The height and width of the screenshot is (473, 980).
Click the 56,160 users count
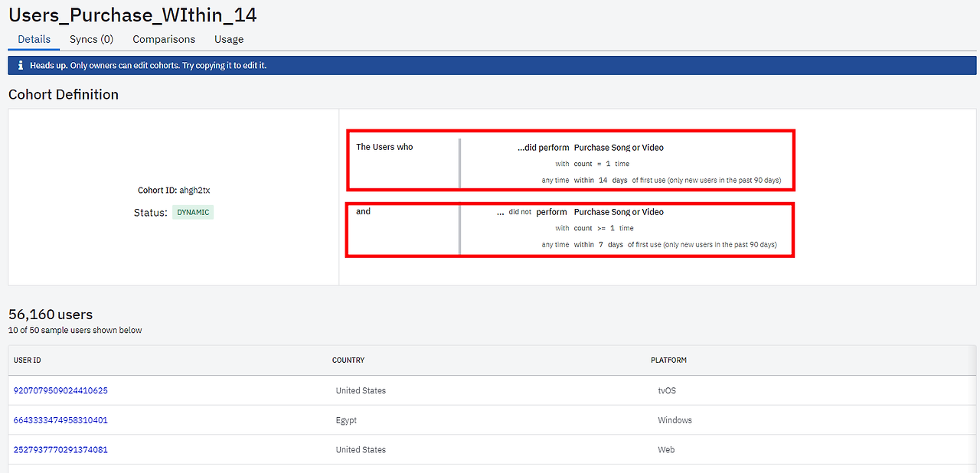coord(51,315)
